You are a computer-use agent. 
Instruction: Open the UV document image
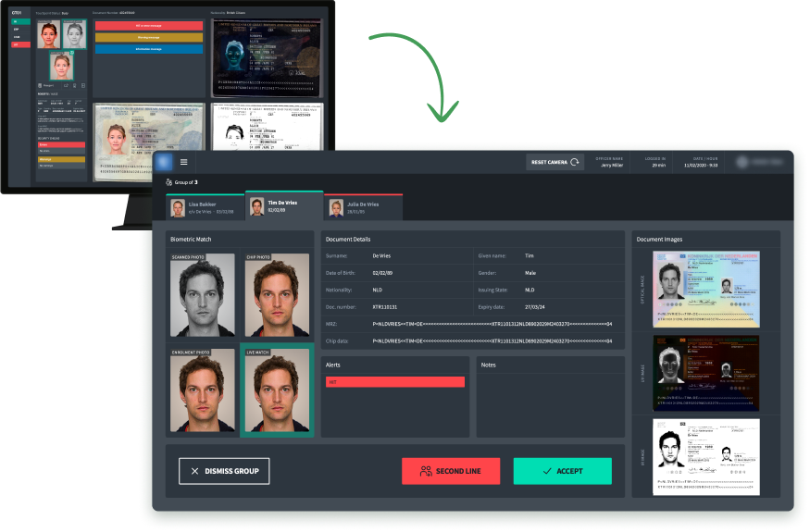click(706, 373)
